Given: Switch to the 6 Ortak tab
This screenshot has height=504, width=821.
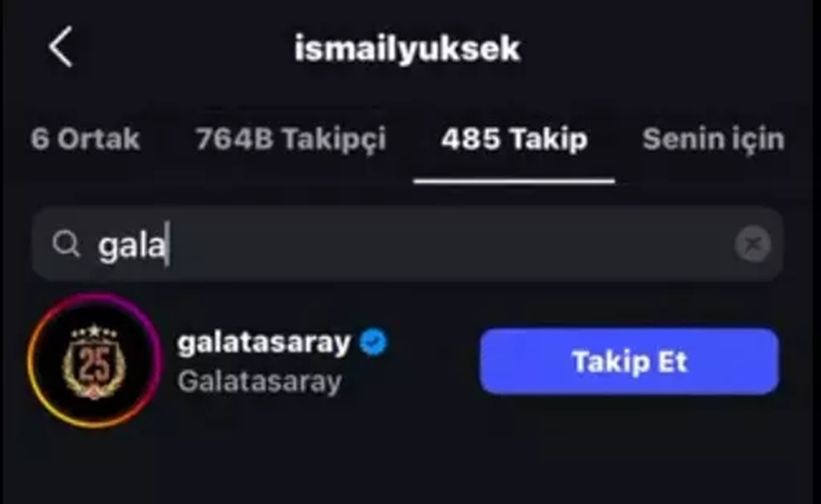Looking at the screenshot, I should click(x=86, y=139).
